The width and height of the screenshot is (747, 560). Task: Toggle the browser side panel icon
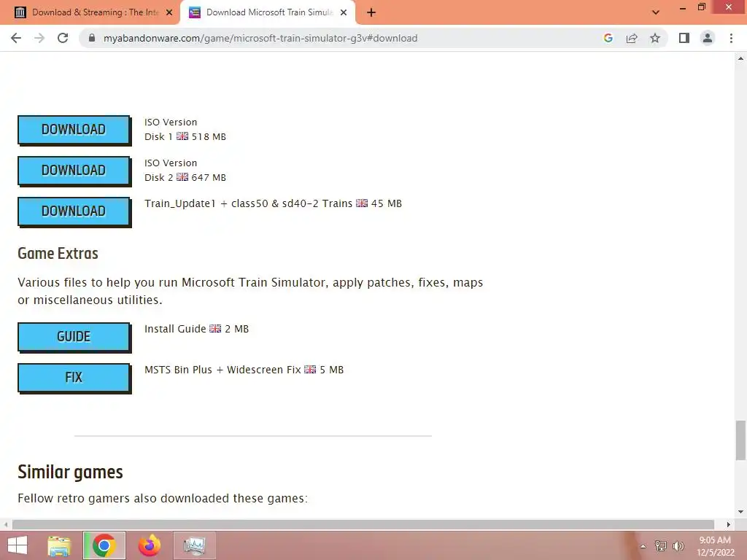tap(684, 38)
